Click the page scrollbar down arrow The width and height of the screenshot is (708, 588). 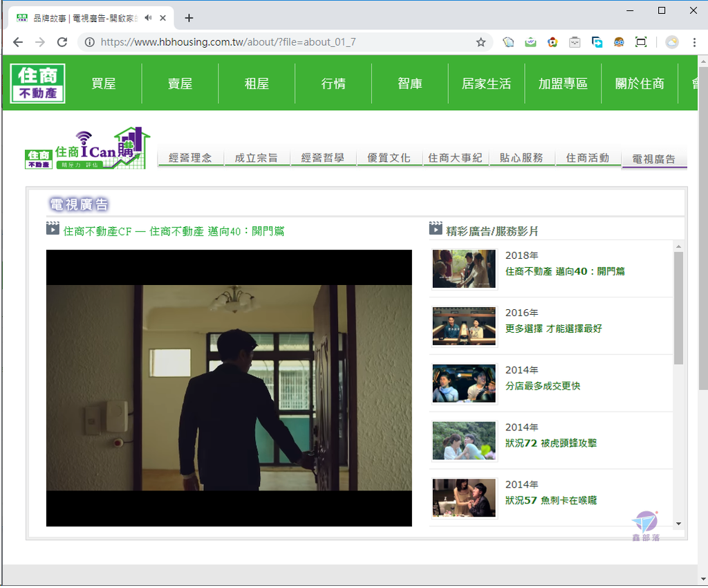703,578
